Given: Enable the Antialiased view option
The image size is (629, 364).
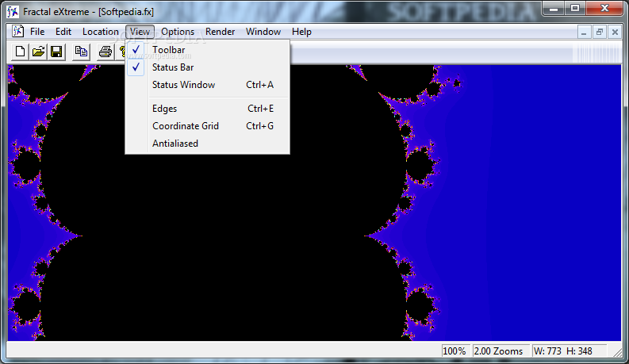Looking at the screenshot, I should [x=207, y=144].
